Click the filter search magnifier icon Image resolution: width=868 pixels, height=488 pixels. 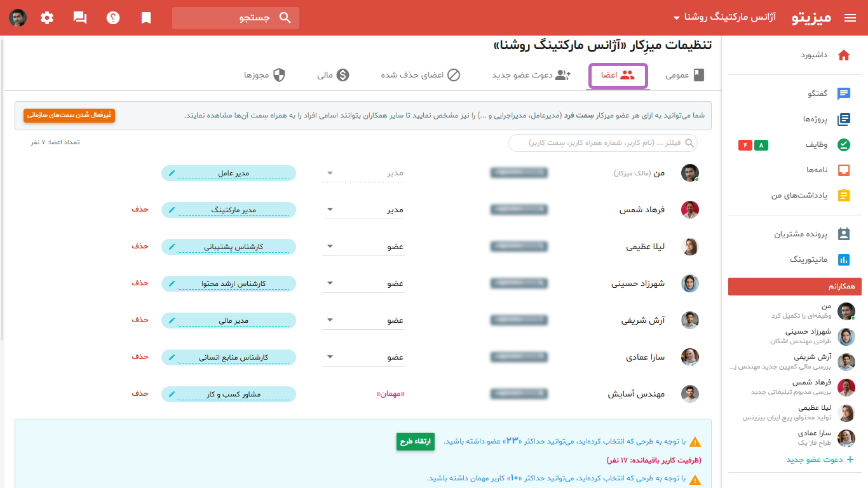coord(689,143)
